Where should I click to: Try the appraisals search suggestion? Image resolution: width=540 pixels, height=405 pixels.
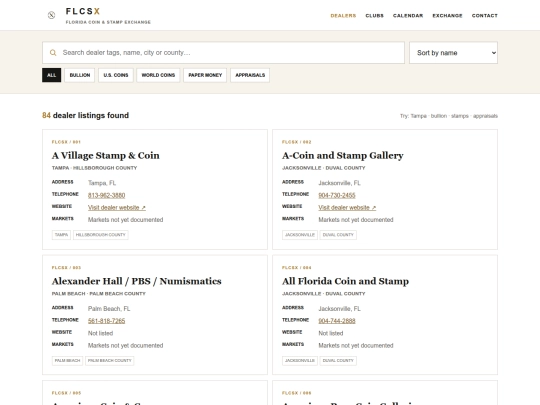[485, 116]
